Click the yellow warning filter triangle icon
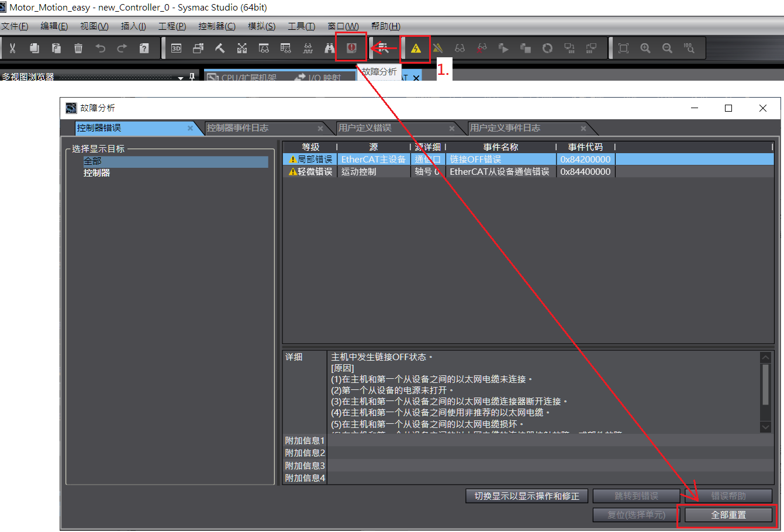Screen dimensions: 784x532 coord(416,48)
